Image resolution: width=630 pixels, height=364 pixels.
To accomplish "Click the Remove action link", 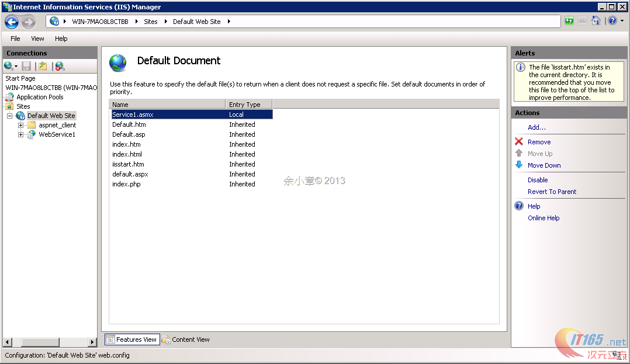I will click(539, 142).
